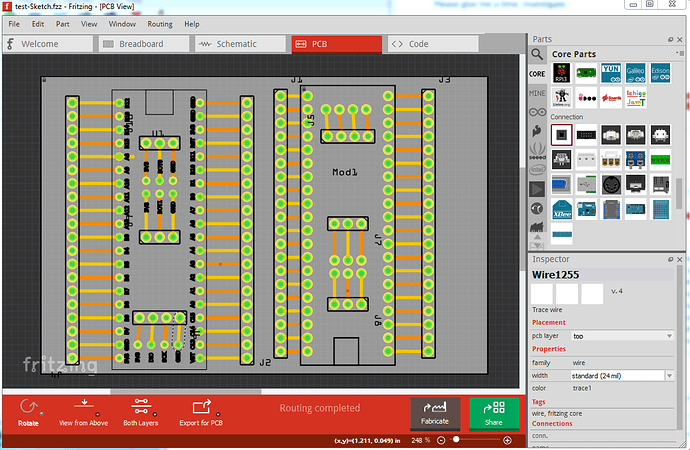
Task: Pick the black pin header part
Action: point(586,135)
